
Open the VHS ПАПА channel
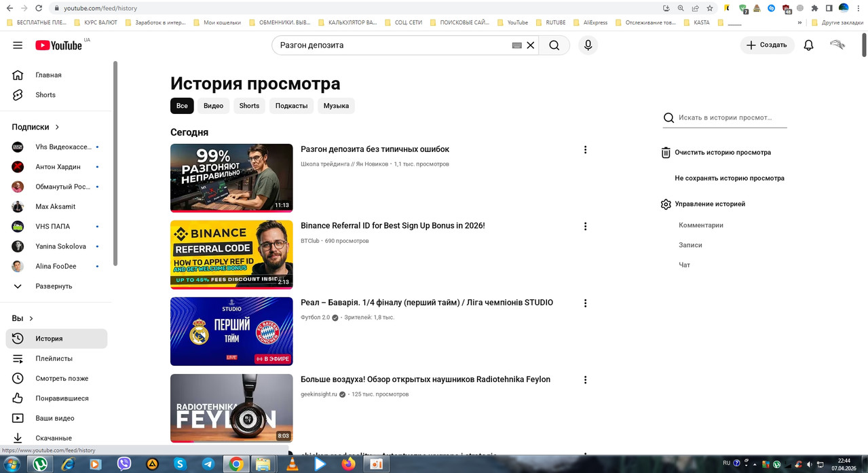point(56,227)
